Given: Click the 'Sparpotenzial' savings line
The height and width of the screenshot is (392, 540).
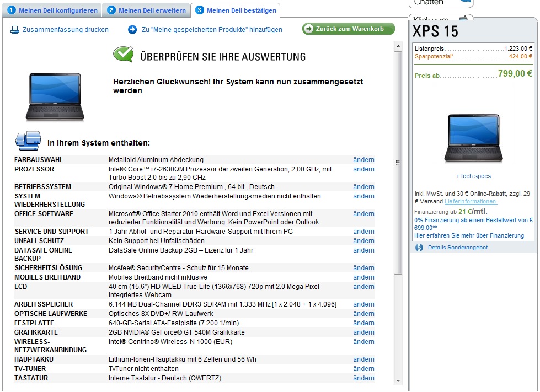Looking at the screenshot, I should [473, 56].
